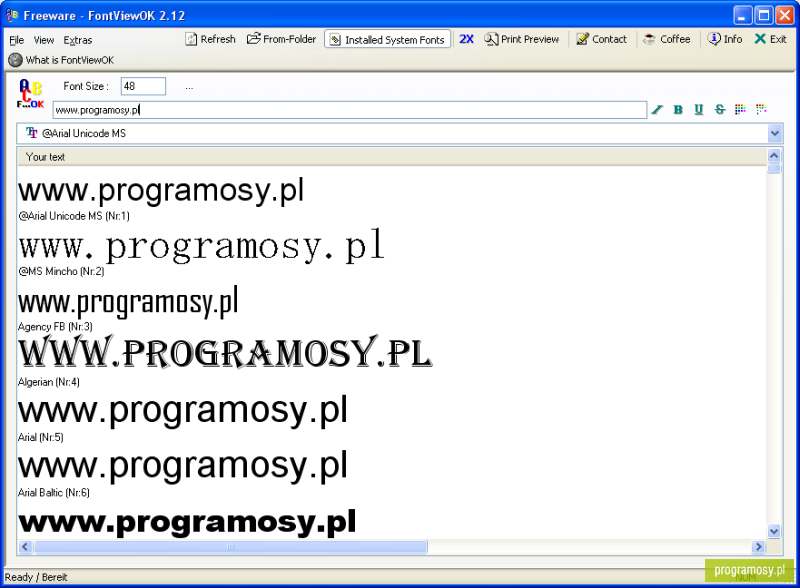Click the vertical scrollbar up arrow
This screenshot has height=588, width=800.
coord(774,156)
